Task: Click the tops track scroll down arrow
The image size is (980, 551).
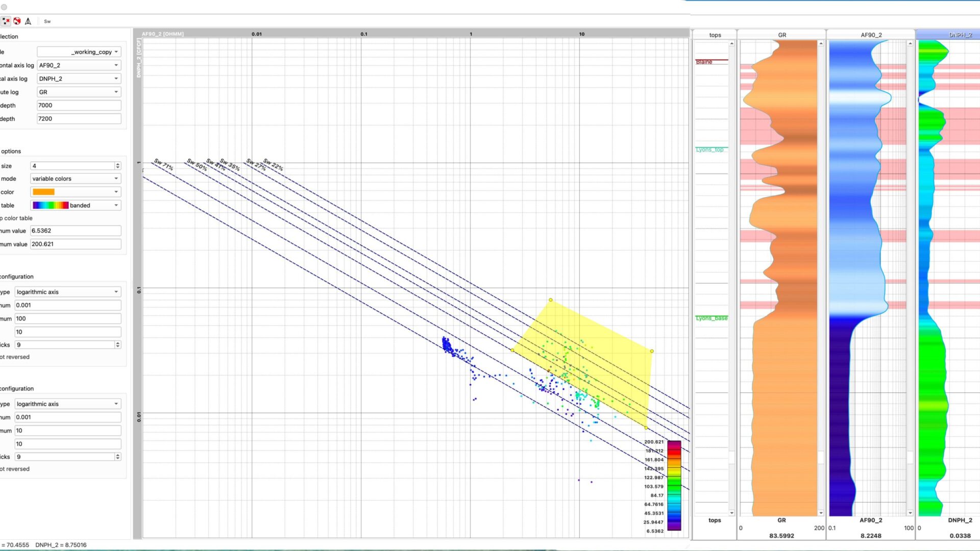Action: point(731,513)
